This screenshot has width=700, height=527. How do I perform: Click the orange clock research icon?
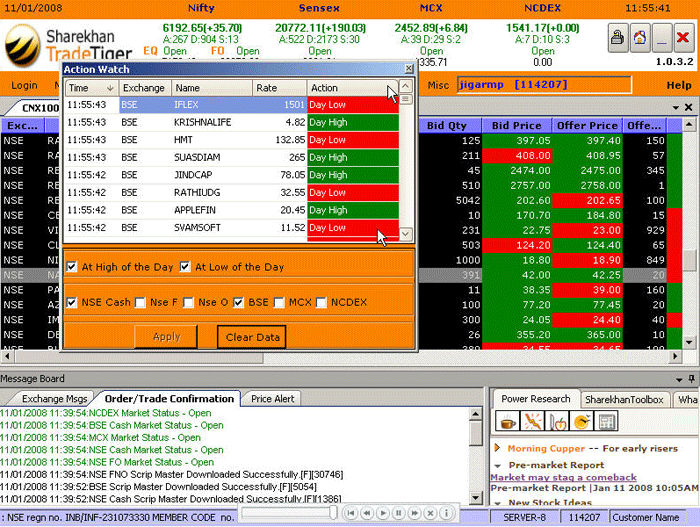[x=582, y=421]
